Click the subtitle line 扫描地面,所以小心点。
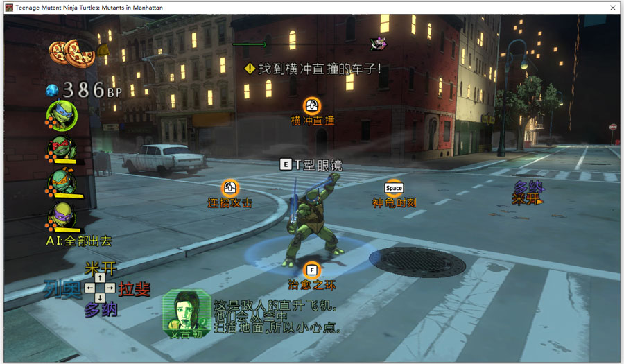Image resolution: width=624 pixels, height=364 pixels. click(x=277, y=328)
